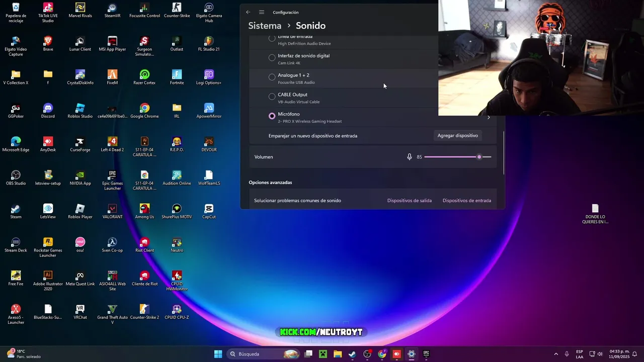Click the Agregar dispositivo button
The width and height of the screenshot is (644, 362).
[x=457, y=136]
